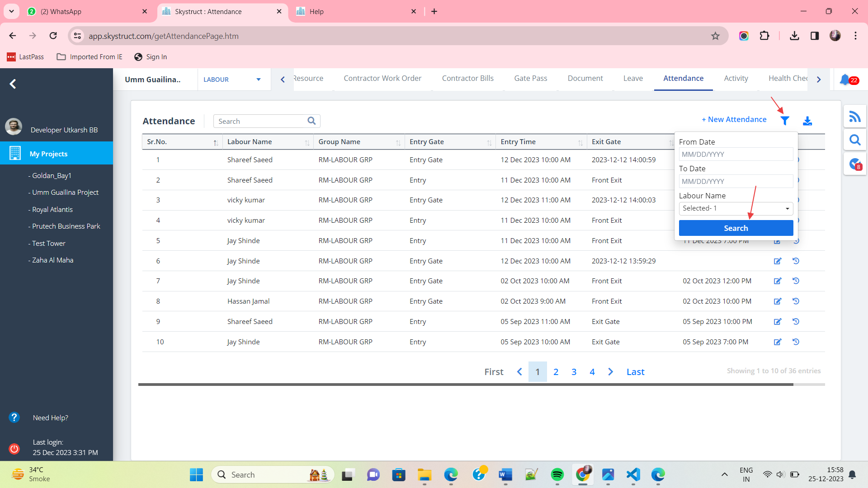
Task: Click the + New Attendance link
Action: point(734,119)
